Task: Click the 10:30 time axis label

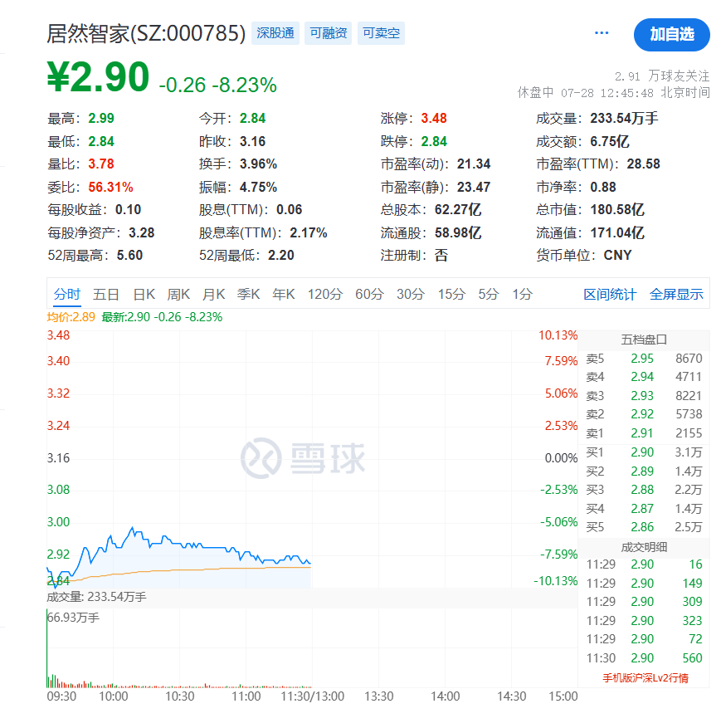Action: [x=180, y=696]
